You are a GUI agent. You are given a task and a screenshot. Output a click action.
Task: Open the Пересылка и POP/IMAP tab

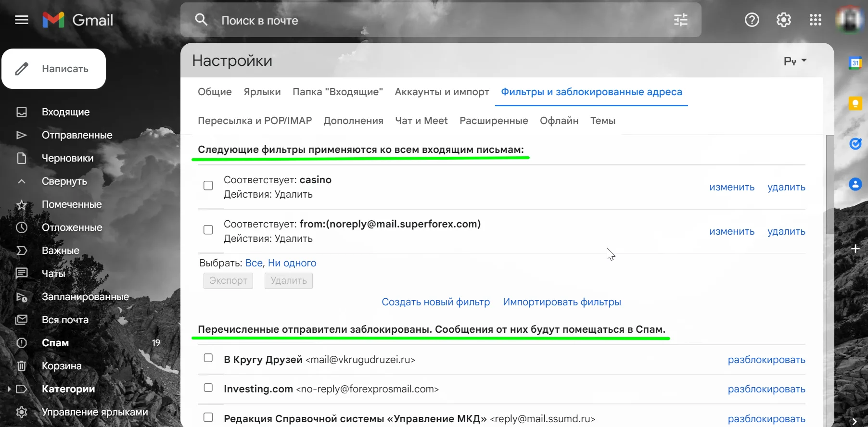[255, 121]
